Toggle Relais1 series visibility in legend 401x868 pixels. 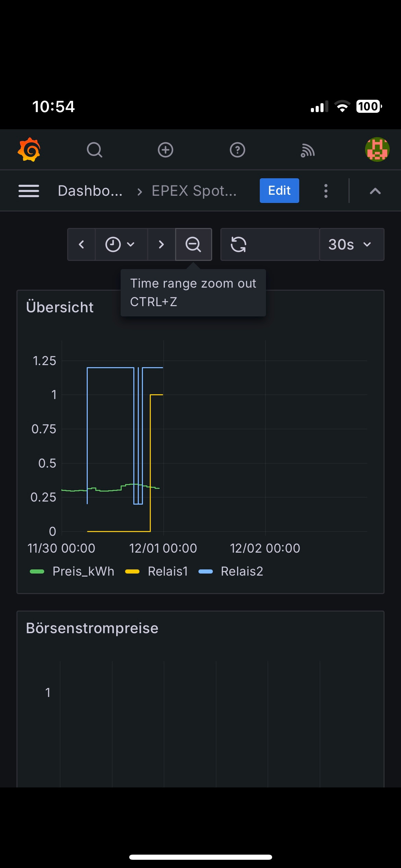(168, 571)
